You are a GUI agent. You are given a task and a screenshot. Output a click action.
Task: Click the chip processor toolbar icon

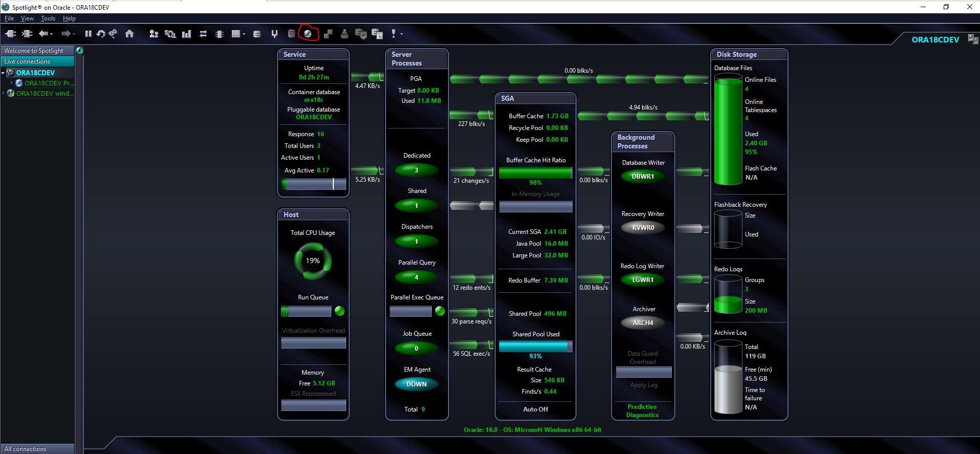pos(220,34)
